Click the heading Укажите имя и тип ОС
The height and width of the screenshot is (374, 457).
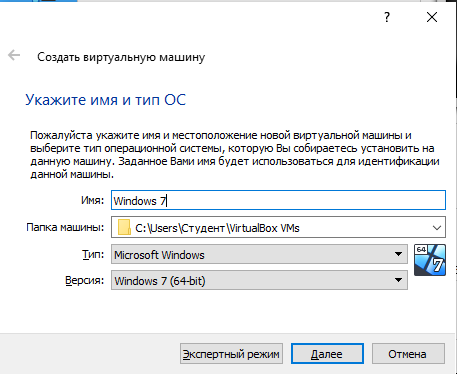pyautogui.click(x=105, y=100)
